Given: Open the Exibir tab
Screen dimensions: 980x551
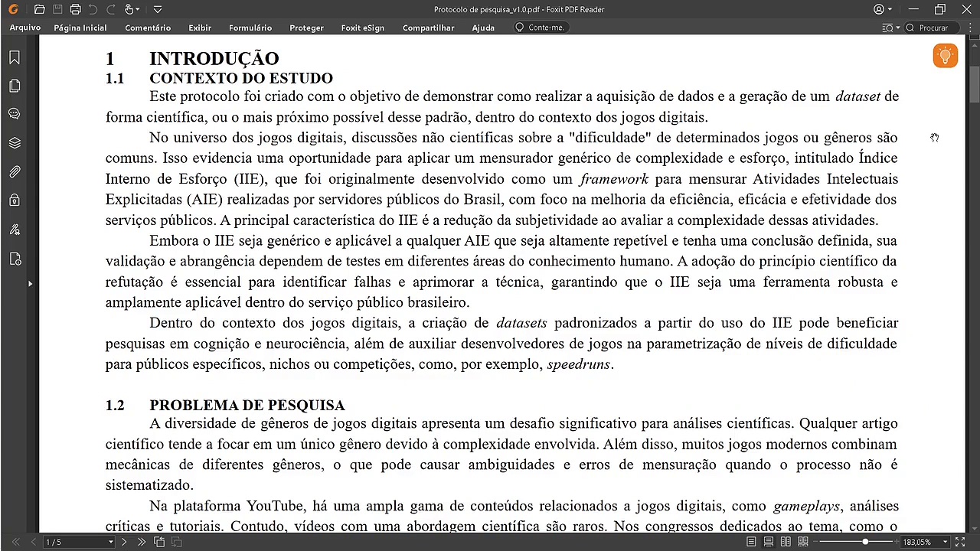Looking at the screenshot, I should 200,28.
